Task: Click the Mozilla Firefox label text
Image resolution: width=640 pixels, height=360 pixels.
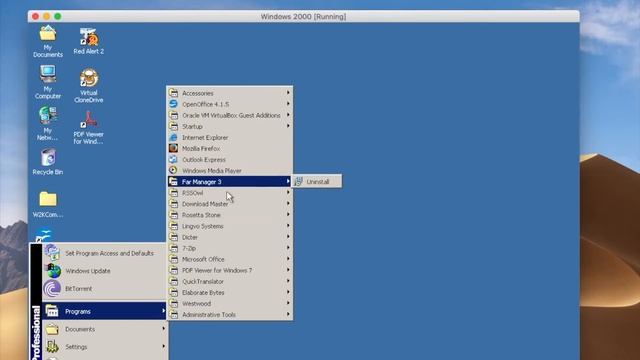Action: click(201, 149)
